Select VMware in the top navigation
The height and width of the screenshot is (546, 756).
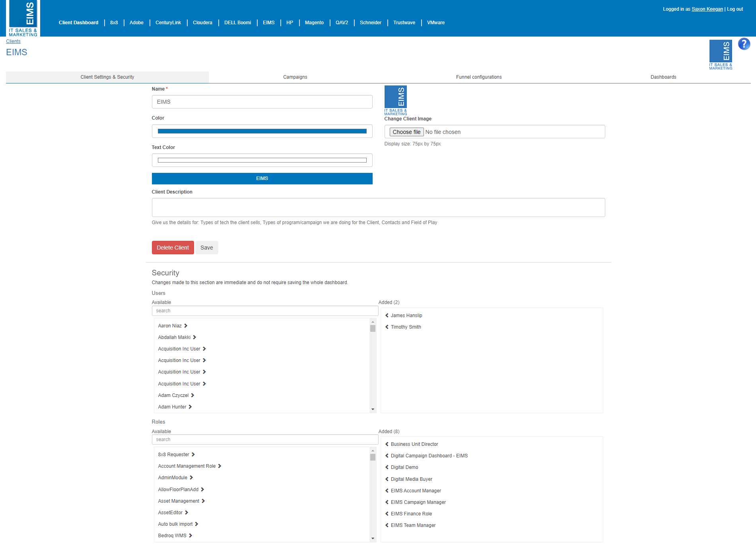[436, 23]
